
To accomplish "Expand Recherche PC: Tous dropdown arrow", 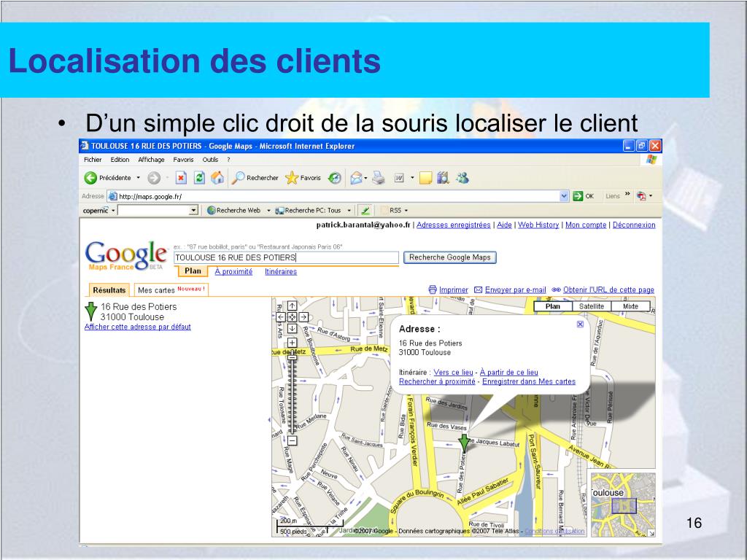I will (x=349, y=211).
